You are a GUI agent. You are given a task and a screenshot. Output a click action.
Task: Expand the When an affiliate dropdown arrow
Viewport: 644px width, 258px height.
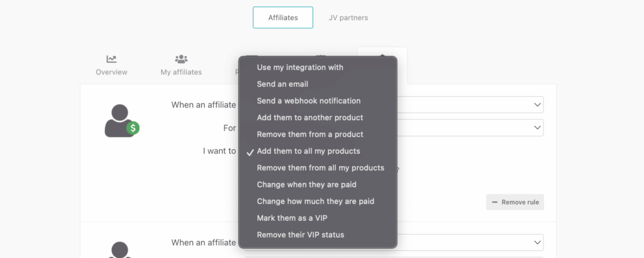coord(536,104)
